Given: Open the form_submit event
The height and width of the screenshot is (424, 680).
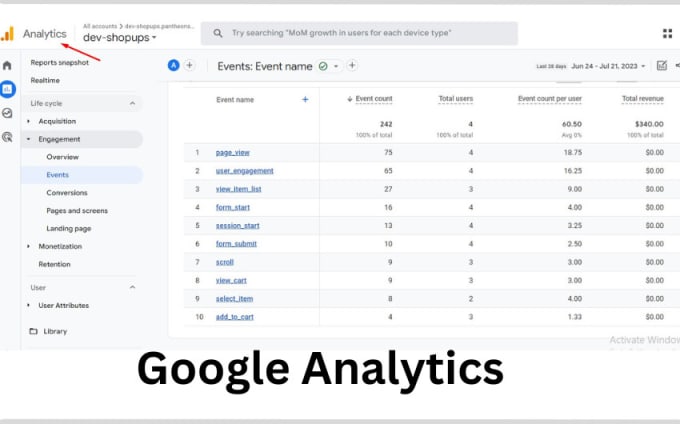Looking at the screenshot, I should tap(236, 244).
